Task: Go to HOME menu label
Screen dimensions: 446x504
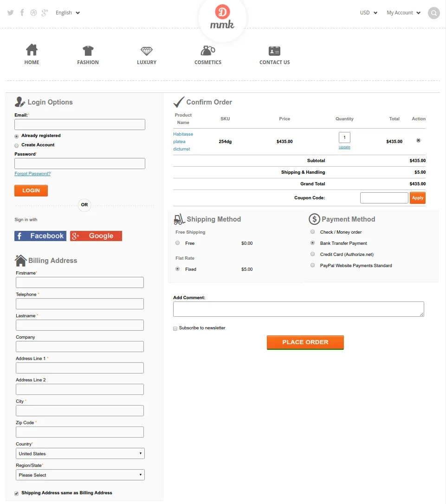Action: 32,62
